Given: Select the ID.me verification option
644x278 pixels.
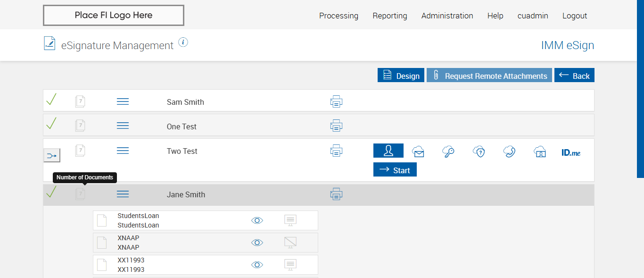Looking at the screenshot, I should click(x=571, y=152).
